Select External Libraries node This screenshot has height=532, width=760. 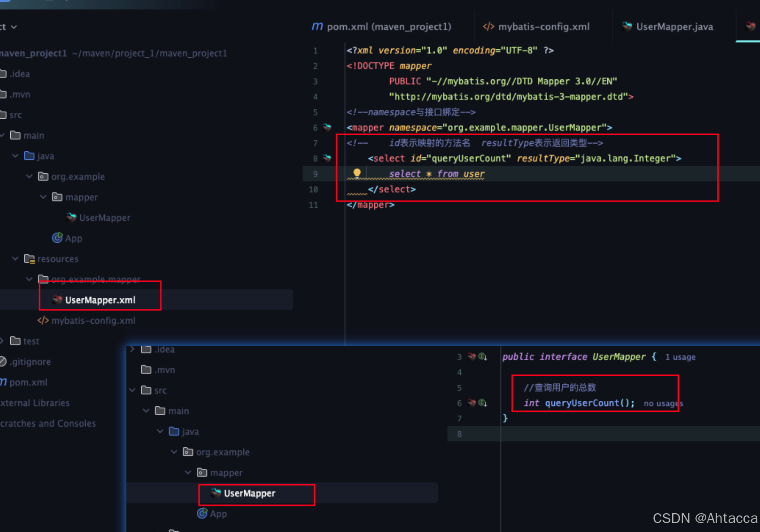click(x=35, y=403)
